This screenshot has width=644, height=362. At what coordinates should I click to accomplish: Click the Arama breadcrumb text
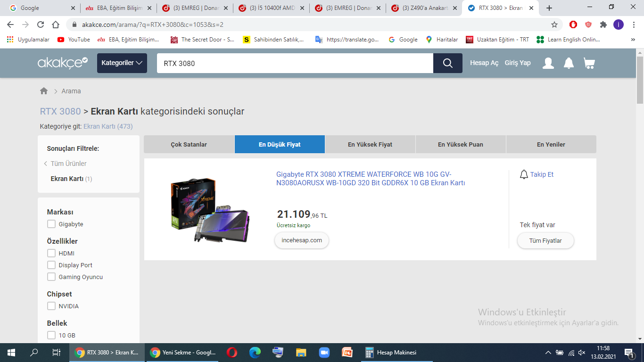[71, 91]
